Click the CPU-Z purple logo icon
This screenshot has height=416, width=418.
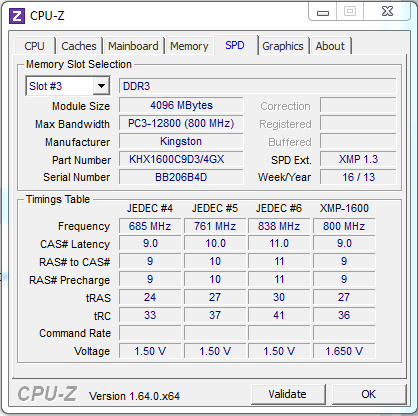tap(17, 16)
